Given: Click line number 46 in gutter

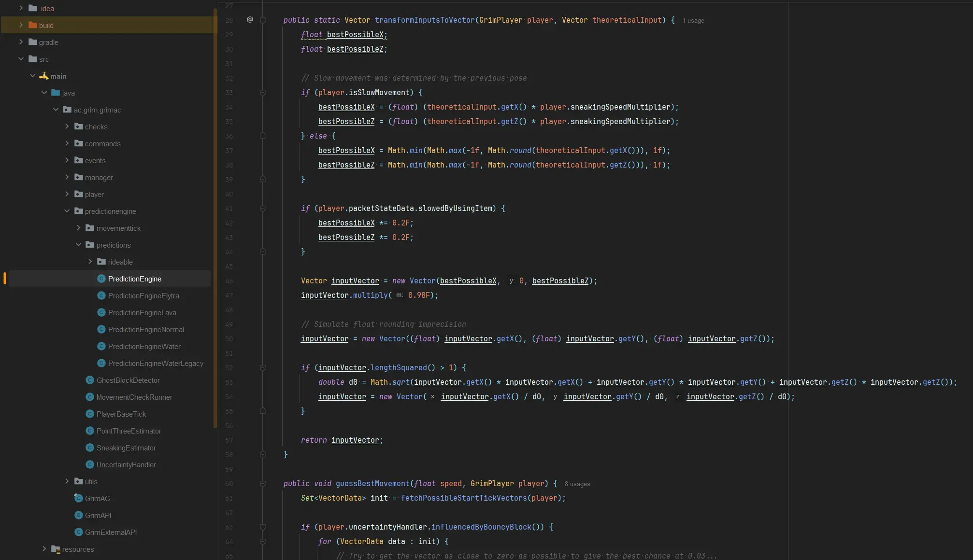Looking at the screenshot, I should 229,281.
